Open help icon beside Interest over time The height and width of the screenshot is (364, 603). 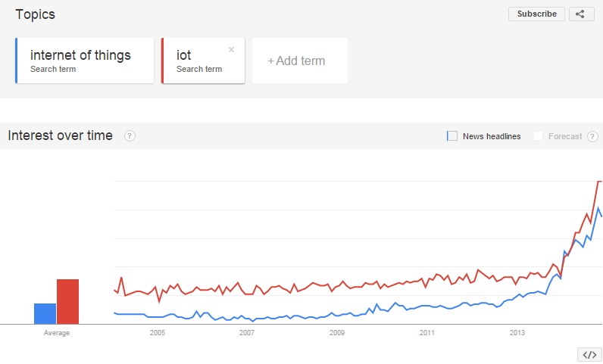[130, 135]
